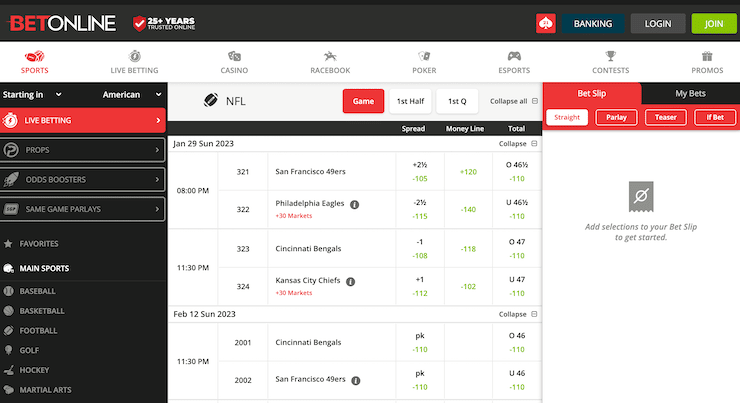The height and width of the screenshot is (403, 740).
Task: Click the Banking button
Action: [x=593, y=24]
